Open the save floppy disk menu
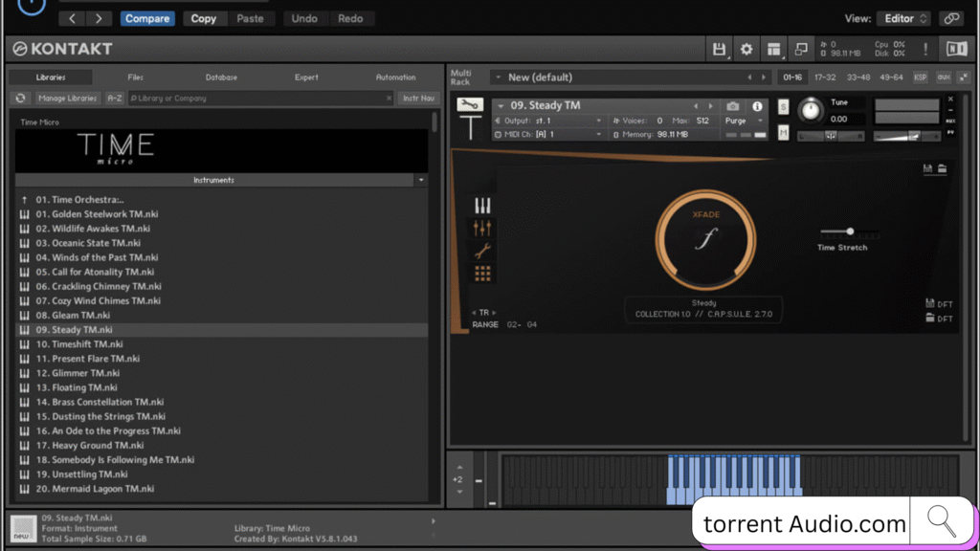Screen dimensions: 980x551 pos(719,49)
